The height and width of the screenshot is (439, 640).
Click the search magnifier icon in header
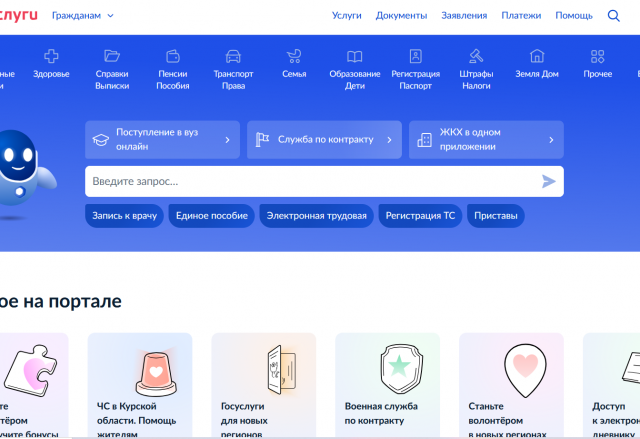[x=613, y=16]
